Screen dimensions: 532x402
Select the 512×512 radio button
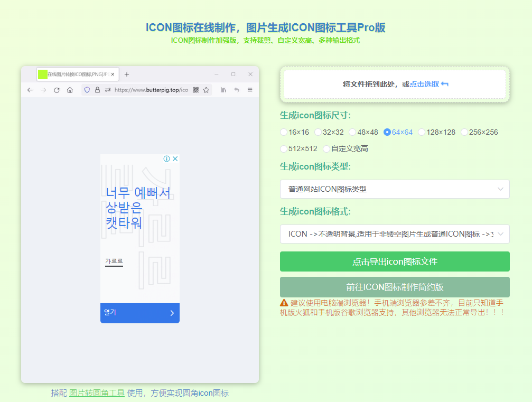tap(284, 148)
